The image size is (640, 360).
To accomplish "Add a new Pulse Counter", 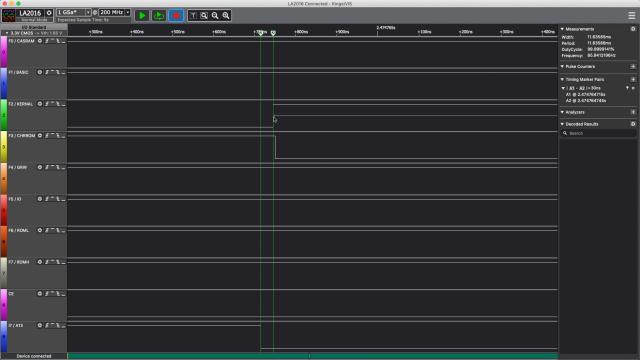I will 633,67.
